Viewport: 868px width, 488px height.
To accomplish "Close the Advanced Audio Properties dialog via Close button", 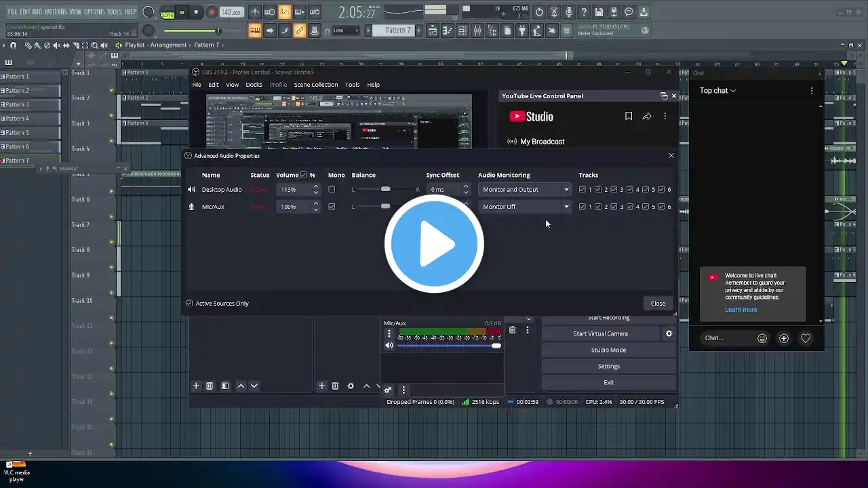I will coord(658,304).
